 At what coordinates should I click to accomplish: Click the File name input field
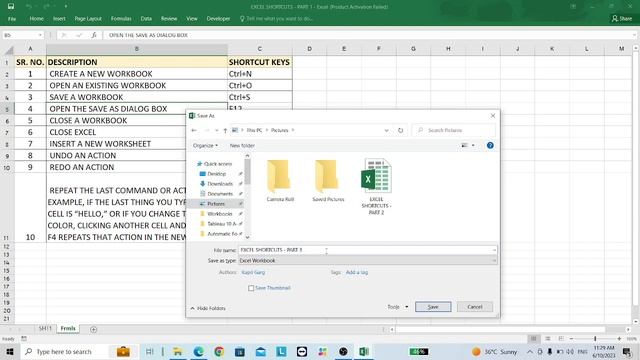coord(365,250)
